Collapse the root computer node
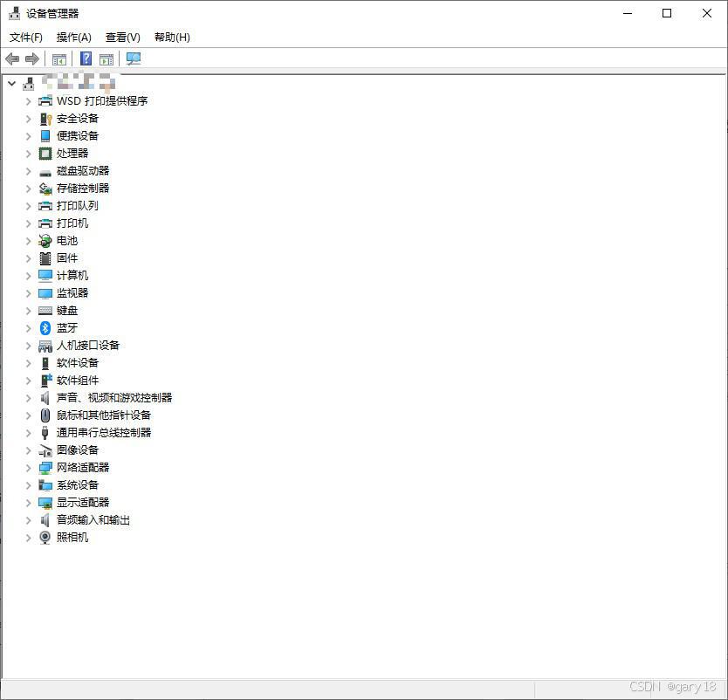 pos(12,84)
